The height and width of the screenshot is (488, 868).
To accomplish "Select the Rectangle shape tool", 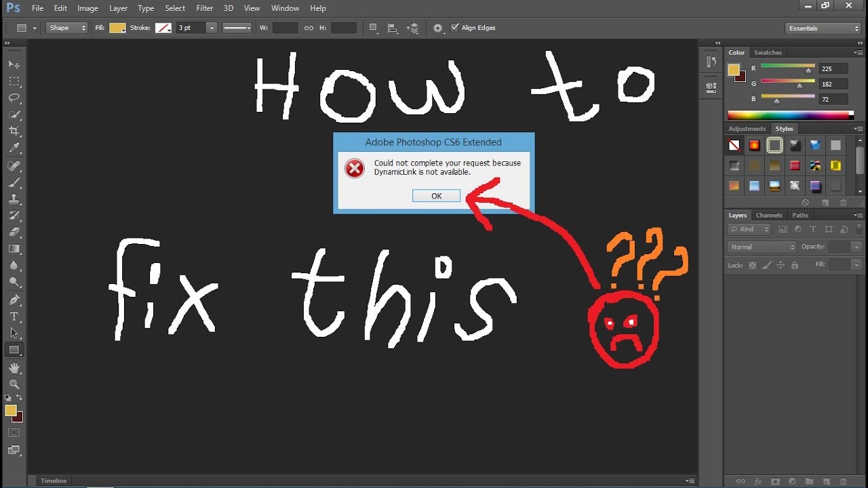I will [14, 350].
